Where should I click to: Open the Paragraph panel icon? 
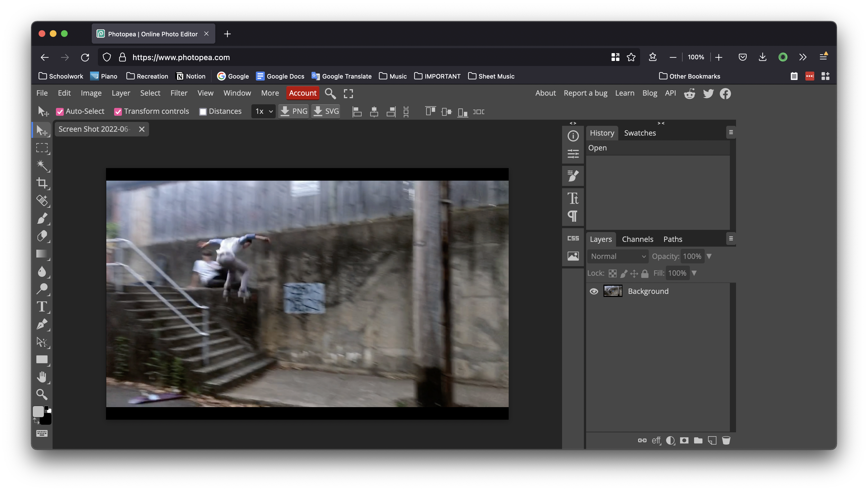coord(573,216)
